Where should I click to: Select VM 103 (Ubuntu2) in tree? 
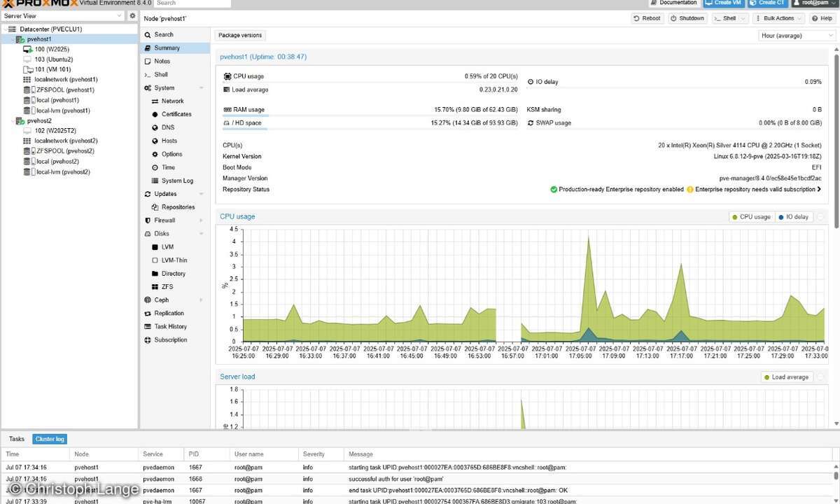coord(53,59)
